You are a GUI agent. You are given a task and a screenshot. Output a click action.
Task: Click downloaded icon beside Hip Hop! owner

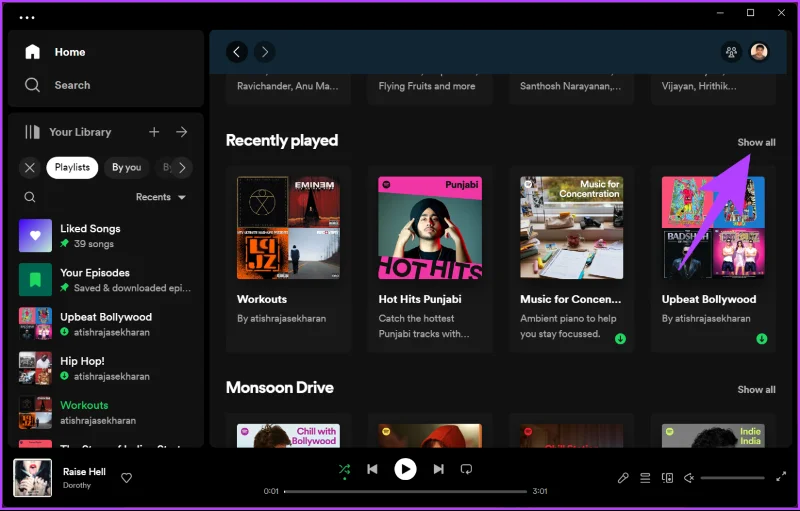(64, 376)
